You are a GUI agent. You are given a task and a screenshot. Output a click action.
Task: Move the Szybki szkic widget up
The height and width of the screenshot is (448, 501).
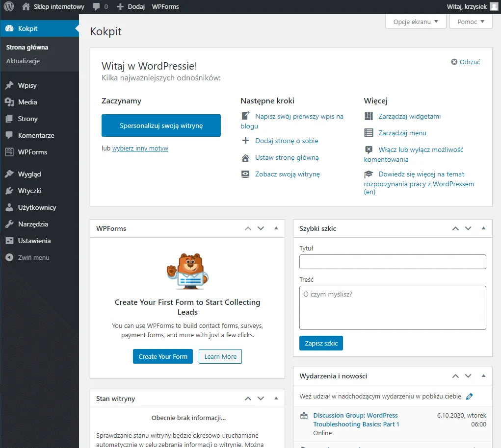click(455, 228)
